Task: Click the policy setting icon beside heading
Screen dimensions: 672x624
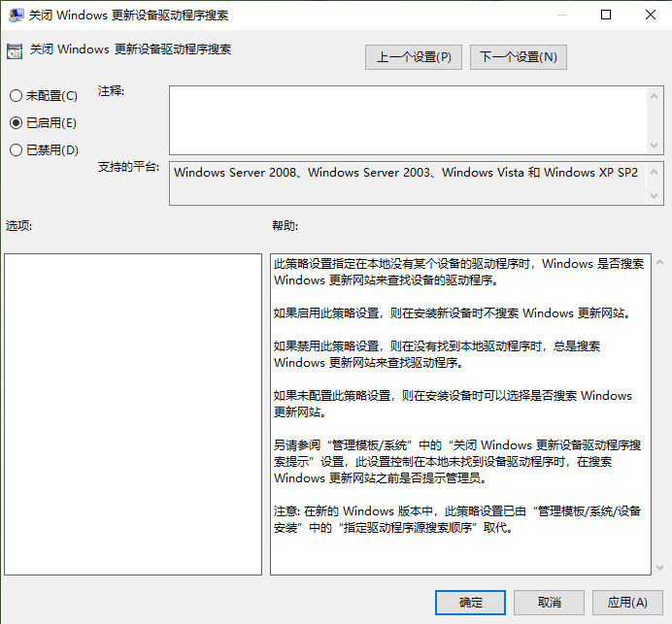Action: pyautogui.click(x=15, y=51)
